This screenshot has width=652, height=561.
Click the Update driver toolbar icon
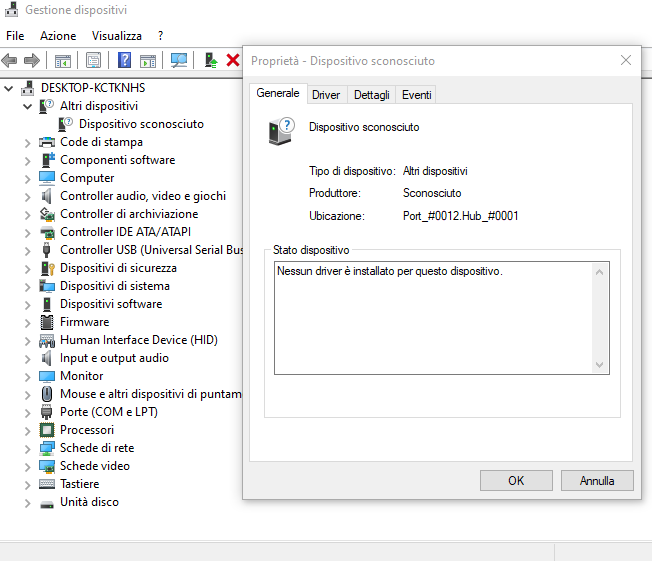click(211, 61)
